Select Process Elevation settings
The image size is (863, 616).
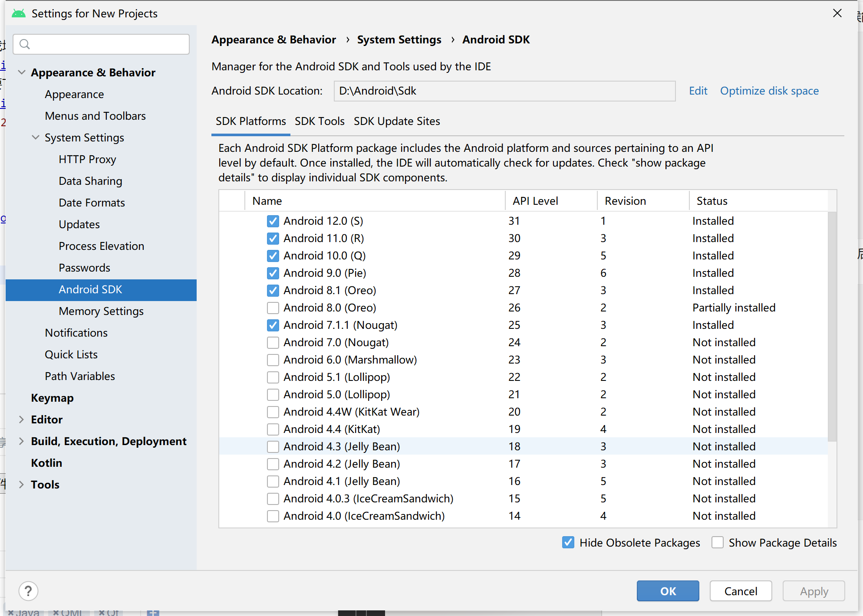[101, 246]
